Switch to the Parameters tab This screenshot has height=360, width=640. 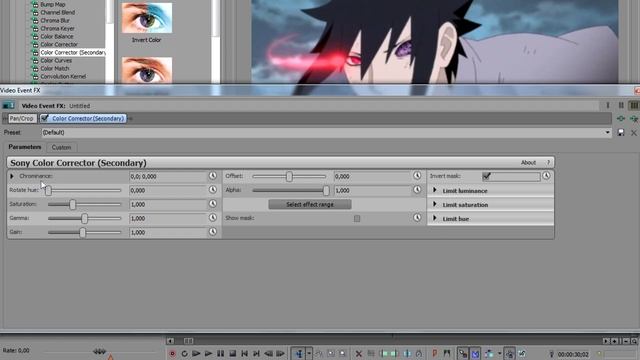(x=25, y=147)
